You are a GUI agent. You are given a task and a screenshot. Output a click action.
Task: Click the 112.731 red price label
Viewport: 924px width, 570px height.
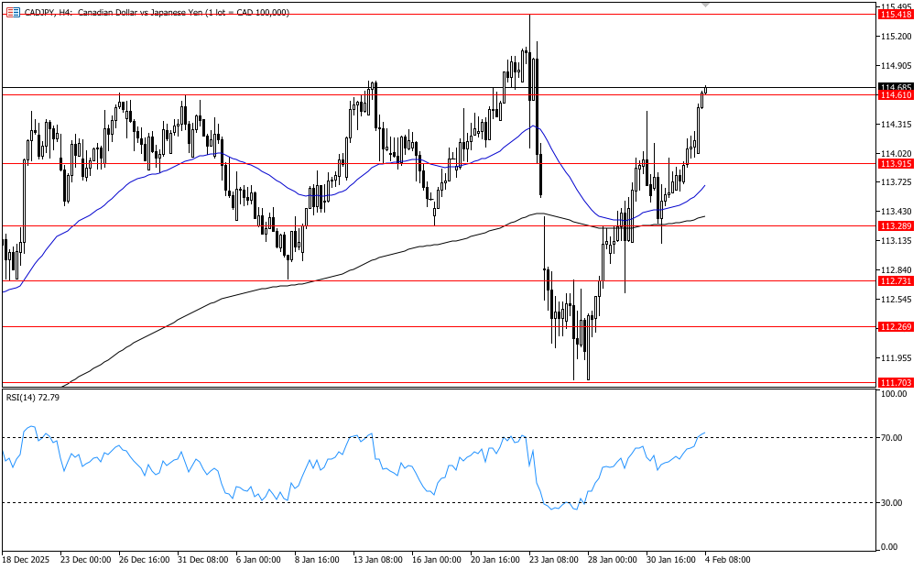(x=895, y=281)
